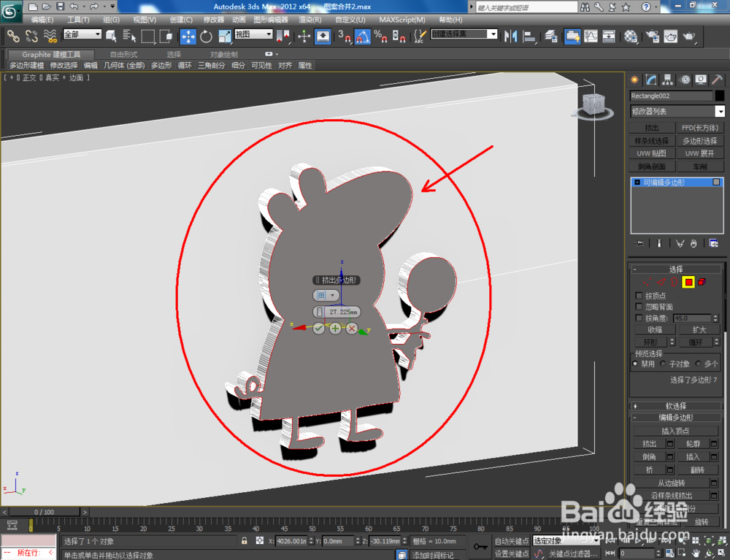This screenshot has height=560, width=730.
Task: Click the Mirror tool icon
Action: click(x=510, y=36)
